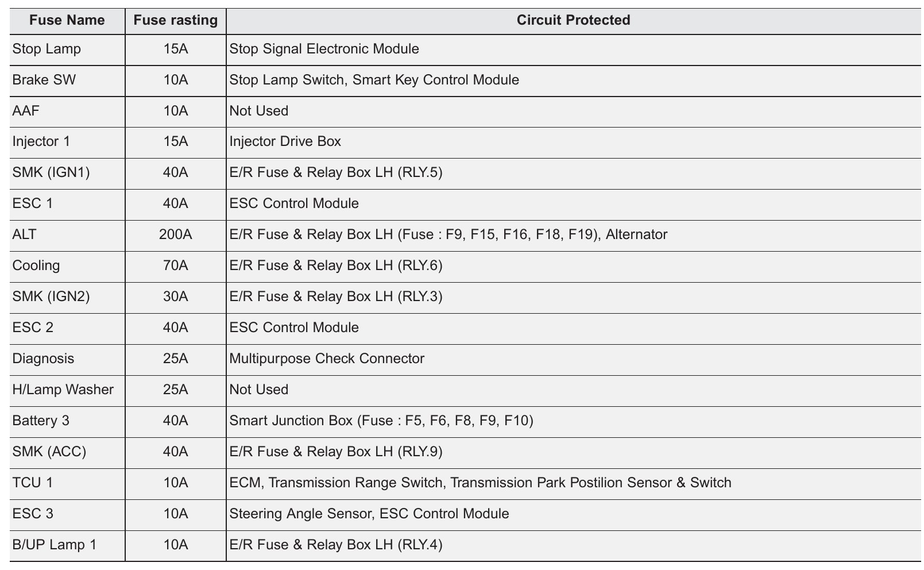
Task: Click the Steering Angle Sensor circuit cell
Action: pyautogui.click(x=369, y=514)
